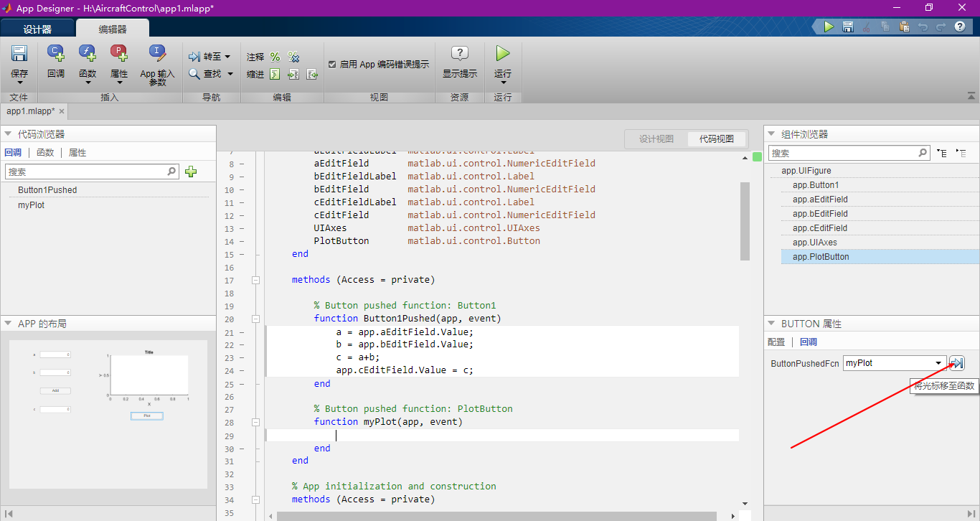Viewport: 980px width, 521px height.
Task: Click the Show Tips (显示提示) icon
Action: point(459,54)
